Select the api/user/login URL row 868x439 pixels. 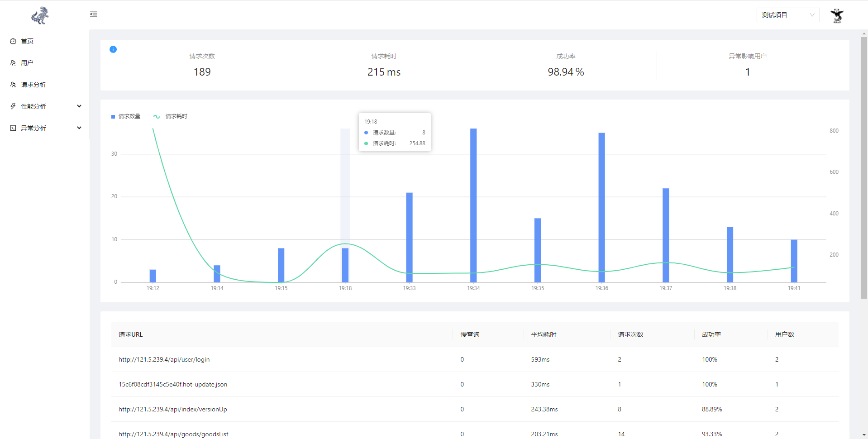click(475, 359)
